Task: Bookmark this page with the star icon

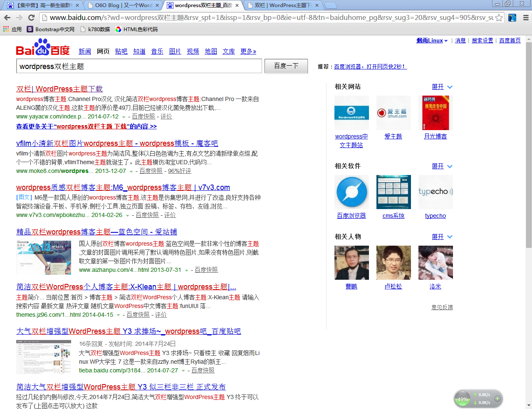Action: (499, 17)
